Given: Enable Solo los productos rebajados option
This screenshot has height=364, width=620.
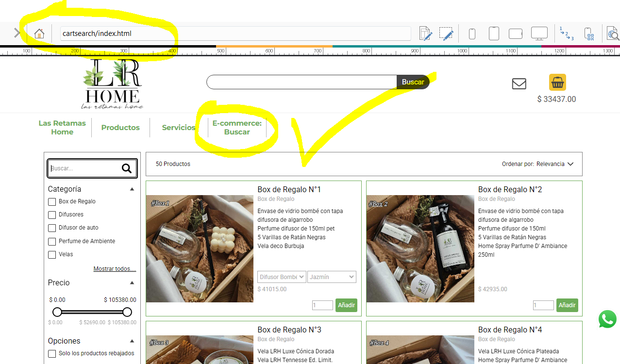Looking at the screenshot, I should pyautogui.click(x=52, y=354).
